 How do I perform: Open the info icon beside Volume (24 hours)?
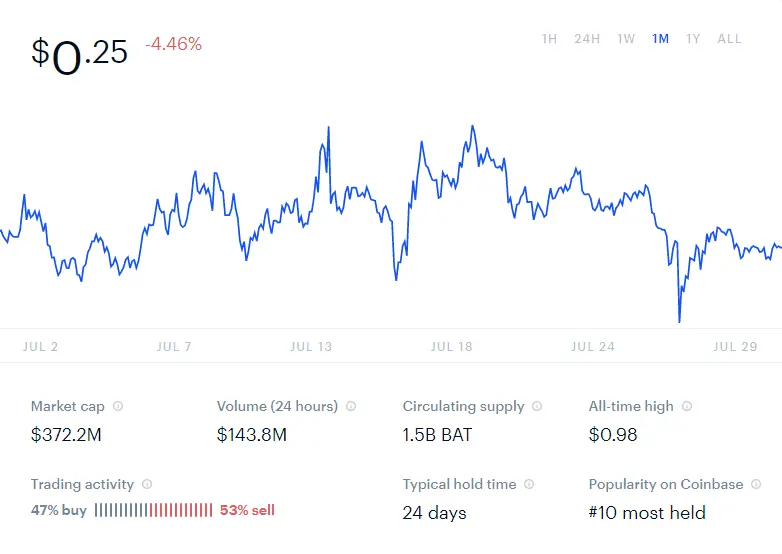351,406
